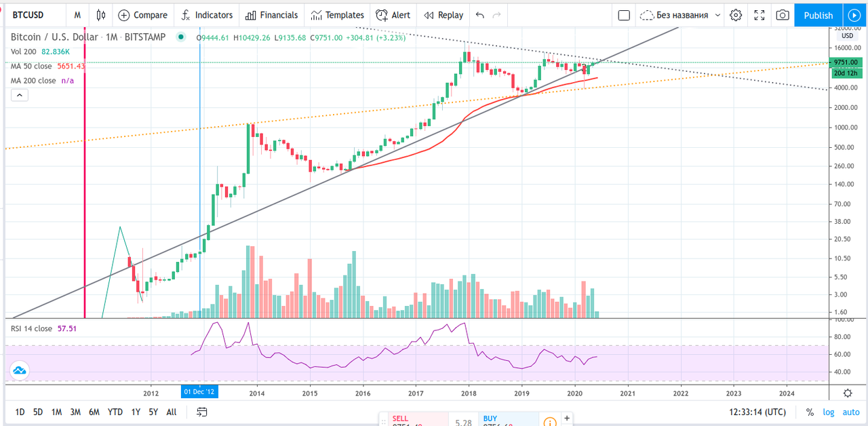Select the RSI 14 close legend
Viewport: 868px width, 426px height.
(31, 328)
